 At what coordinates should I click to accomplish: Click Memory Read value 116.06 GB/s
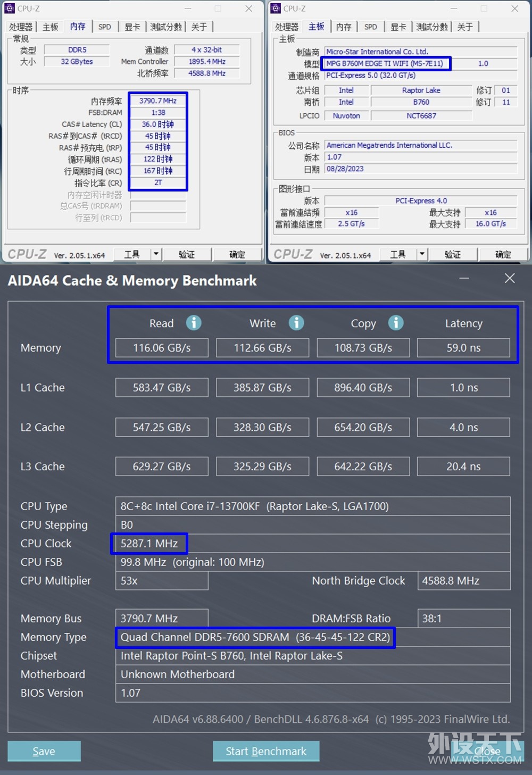click(162, 348)
